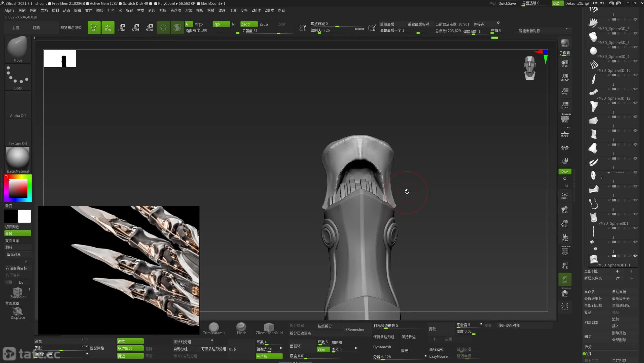Click the Zoom2D icon

point(565,77)
